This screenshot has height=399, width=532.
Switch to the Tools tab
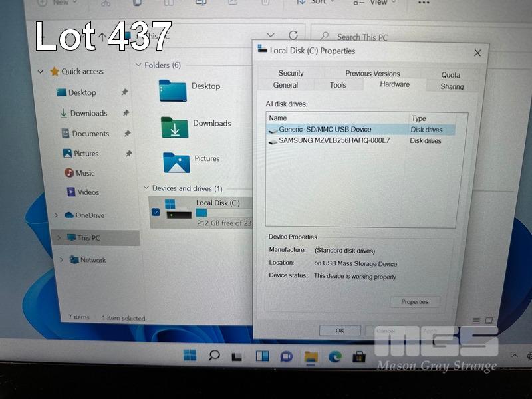(338, 85)
